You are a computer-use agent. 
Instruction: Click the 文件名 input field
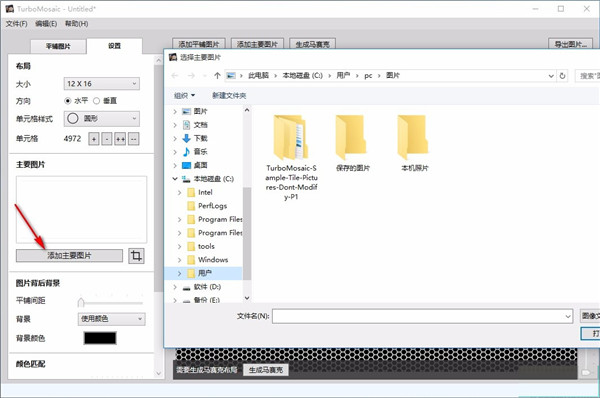418,316
